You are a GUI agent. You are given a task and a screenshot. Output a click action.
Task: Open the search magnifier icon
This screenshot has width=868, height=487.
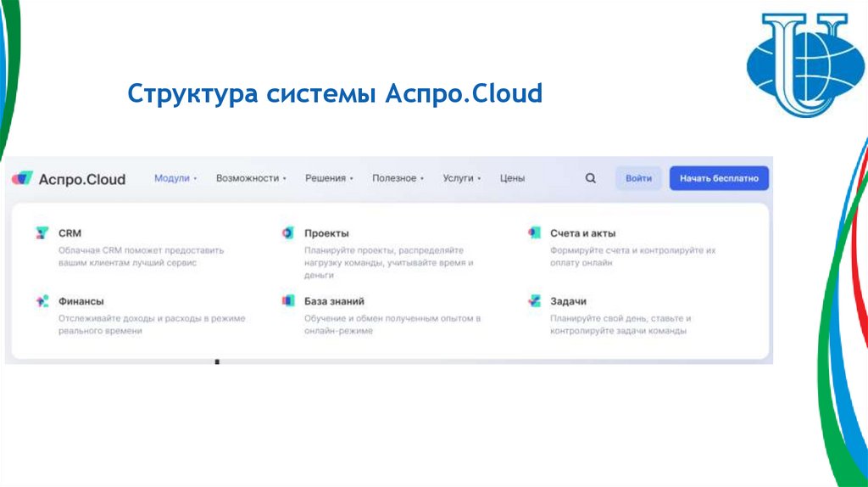tap(591, 178)
